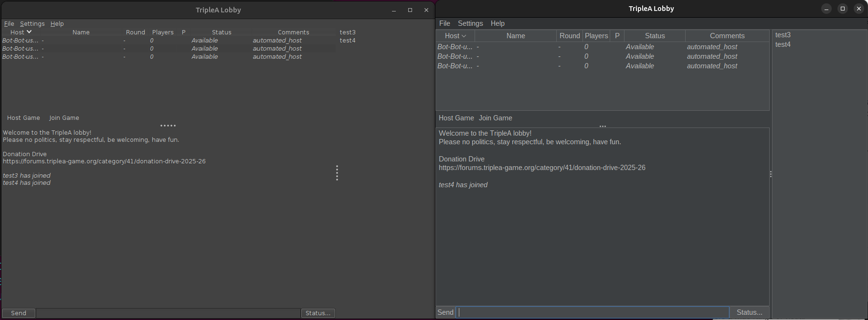The height and width of the screenshot is (320, 868).
Task: Sort by Comments column in right window
Action: (x=727, y=36)
